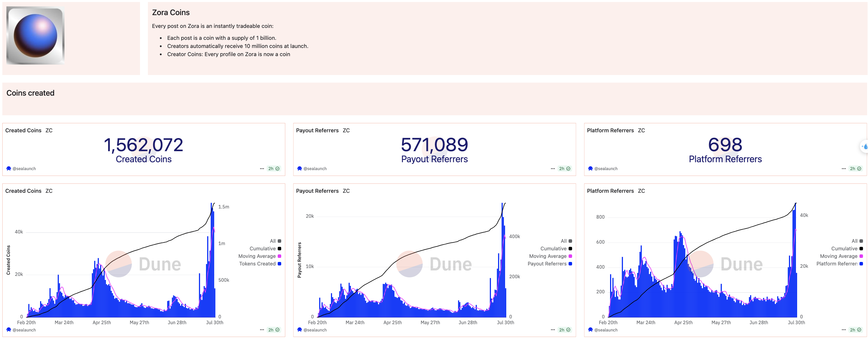Open @sealaunch profile from Created Coins chart
This screenshot has width=868, height=339.
[x=24, y=330]
